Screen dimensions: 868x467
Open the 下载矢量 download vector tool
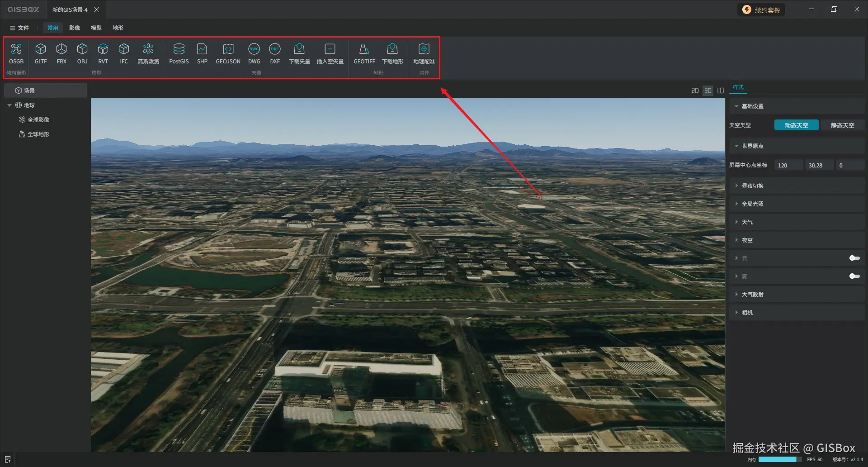[299, 53]
